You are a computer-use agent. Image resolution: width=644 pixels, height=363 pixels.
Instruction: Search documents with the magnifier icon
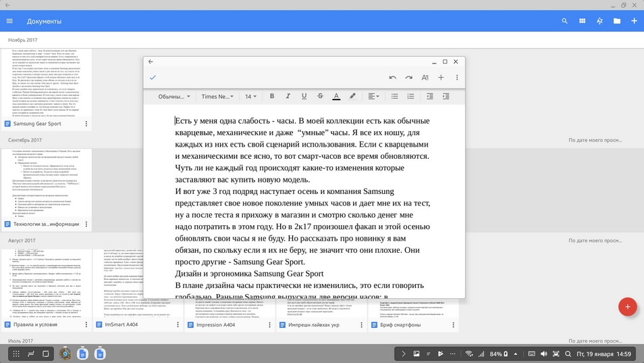click(x=564, y=21)
